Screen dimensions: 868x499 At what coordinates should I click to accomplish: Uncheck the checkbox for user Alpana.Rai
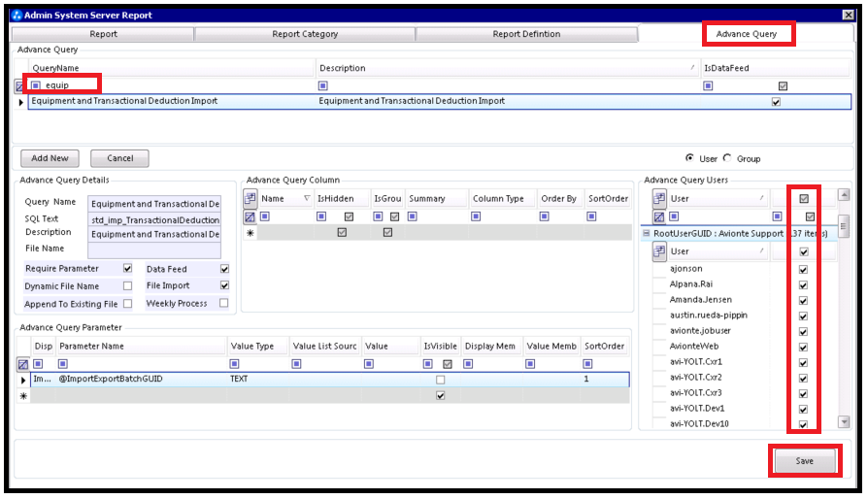point(803,284)
